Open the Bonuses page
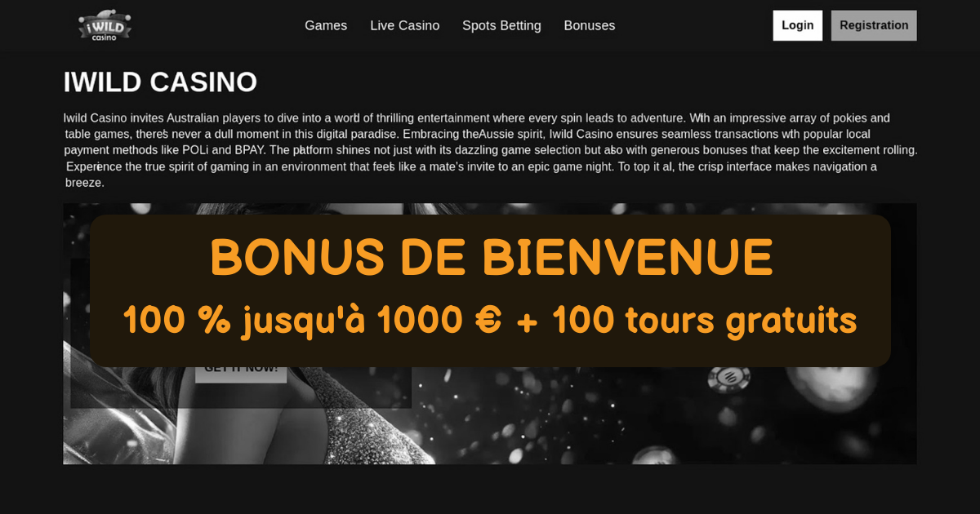 (x=590, y=25)
